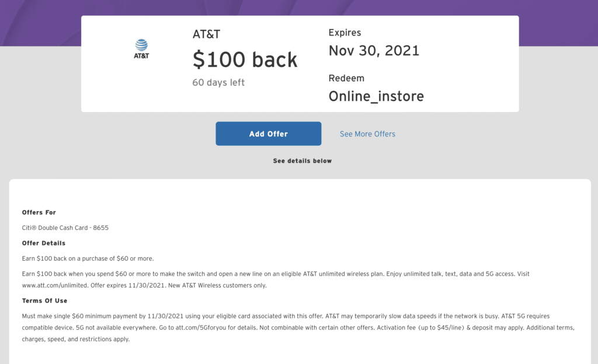Screen dimensions: 598x364
Task: Click the Nov 30, 2021 expiration date
Action: click(374, 51)
